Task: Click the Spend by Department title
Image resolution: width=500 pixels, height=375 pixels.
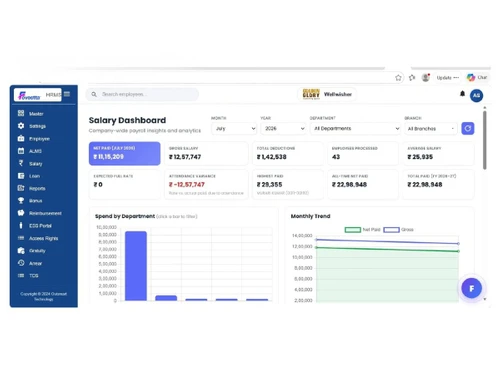Action: coord(125,216)
